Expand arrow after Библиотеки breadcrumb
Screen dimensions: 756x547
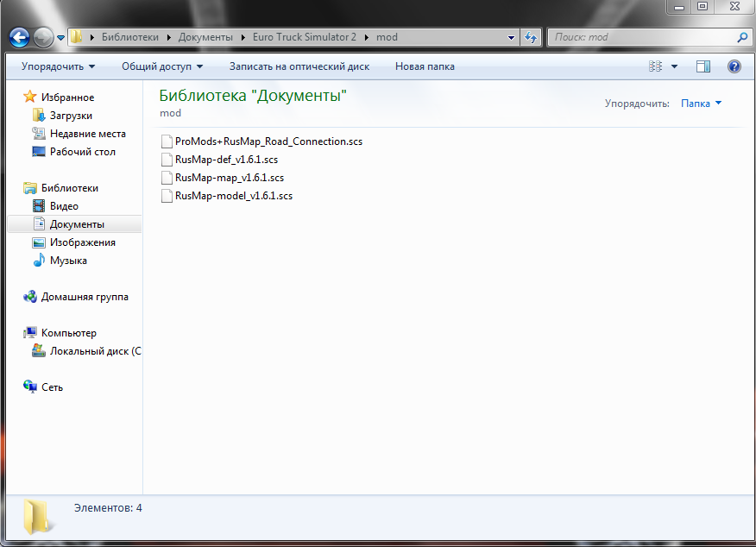169,38
